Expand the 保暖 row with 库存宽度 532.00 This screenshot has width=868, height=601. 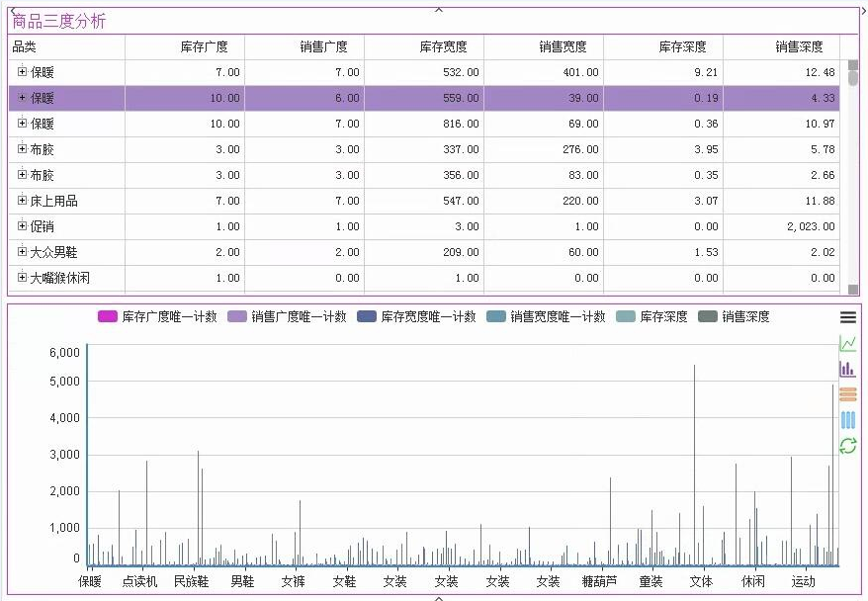coord(22,71)
